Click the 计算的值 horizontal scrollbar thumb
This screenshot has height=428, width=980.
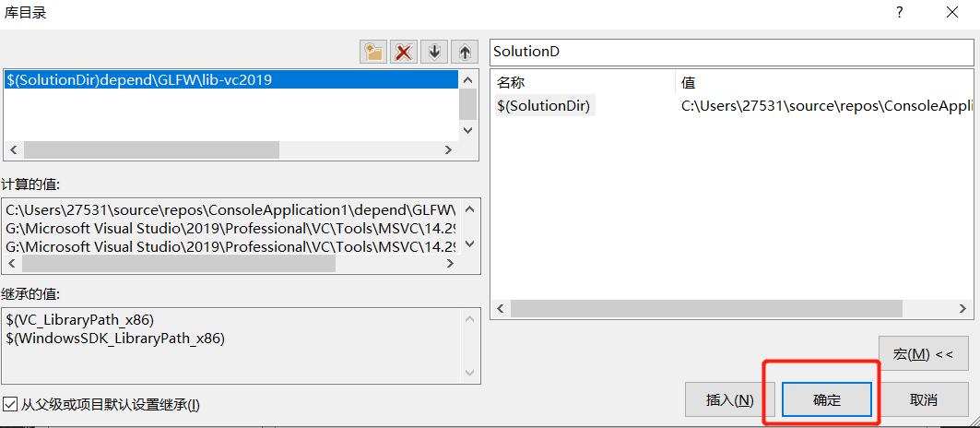tap(179, 264)
